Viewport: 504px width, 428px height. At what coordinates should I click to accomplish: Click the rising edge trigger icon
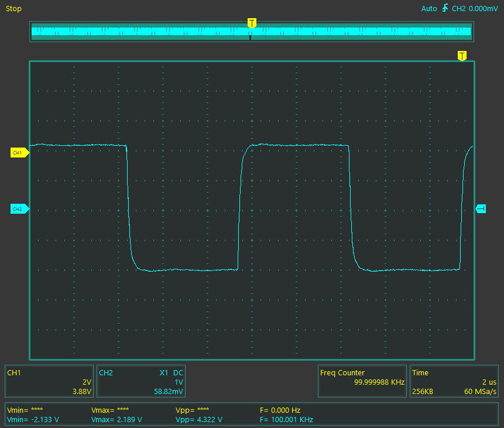(x=445, y=8)
